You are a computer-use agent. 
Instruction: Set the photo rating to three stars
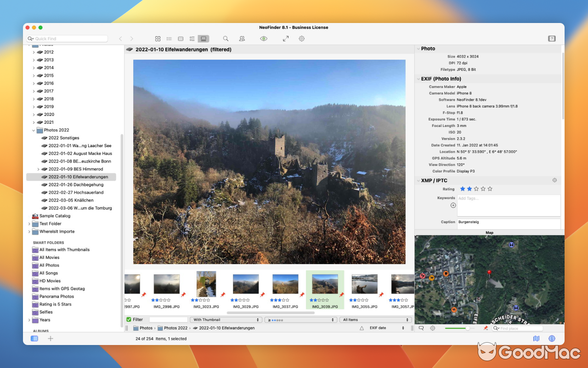tap(476, 189)
